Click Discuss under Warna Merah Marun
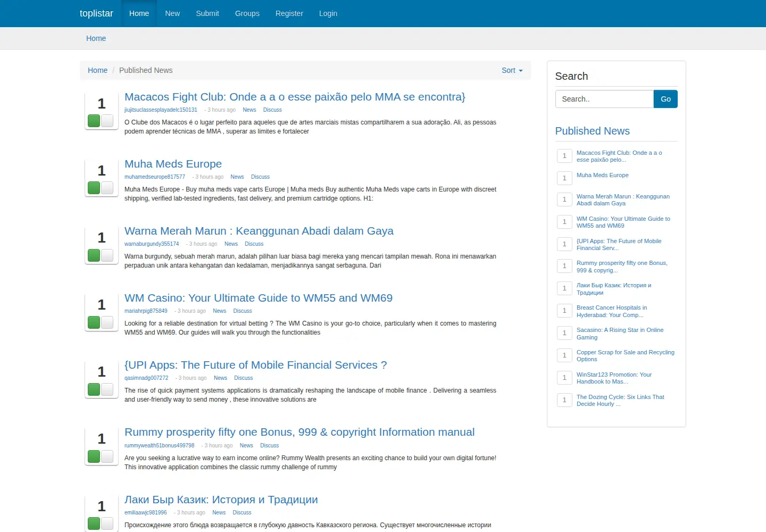Image resolution: width=766 pixels, height=532 pixels. tap(254, 244)
